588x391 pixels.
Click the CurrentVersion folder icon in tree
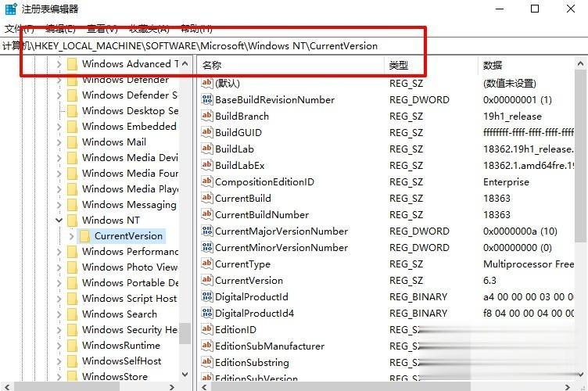84,236
